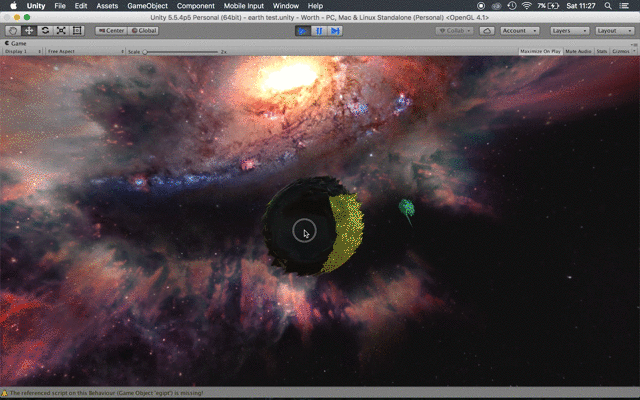This screenshot has width=640, height=400.
Task: Select the Rotate tool
Action: (45, 31)
